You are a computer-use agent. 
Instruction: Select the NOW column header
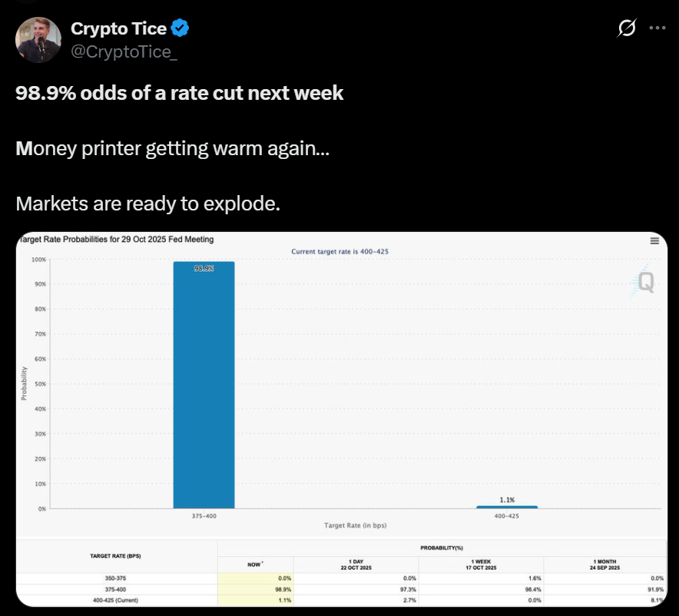point(256,565)
